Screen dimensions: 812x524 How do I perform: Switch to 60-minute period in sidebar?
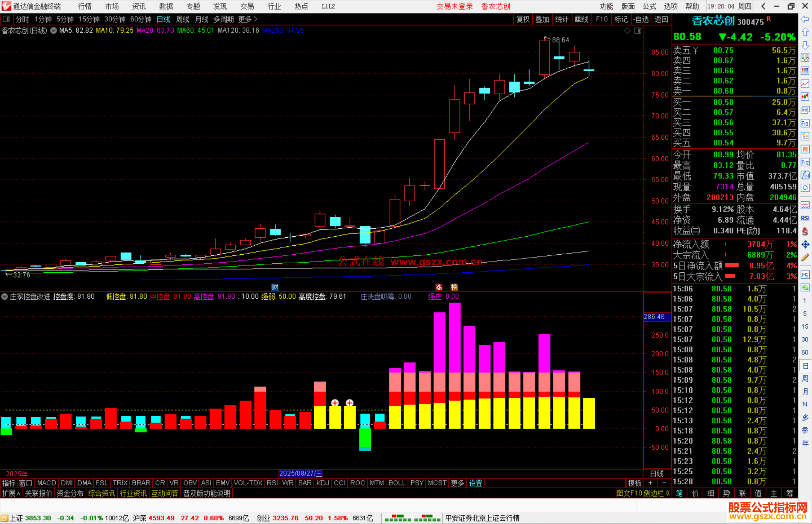pyautogui.click(x=805, y=352)
